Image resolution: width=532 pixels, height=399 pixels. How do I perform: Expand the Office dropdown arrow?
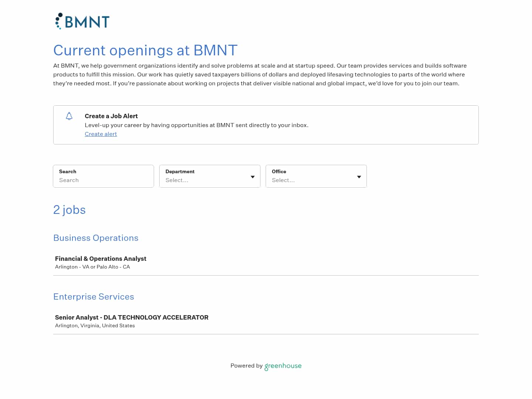[x=359, y=177]
